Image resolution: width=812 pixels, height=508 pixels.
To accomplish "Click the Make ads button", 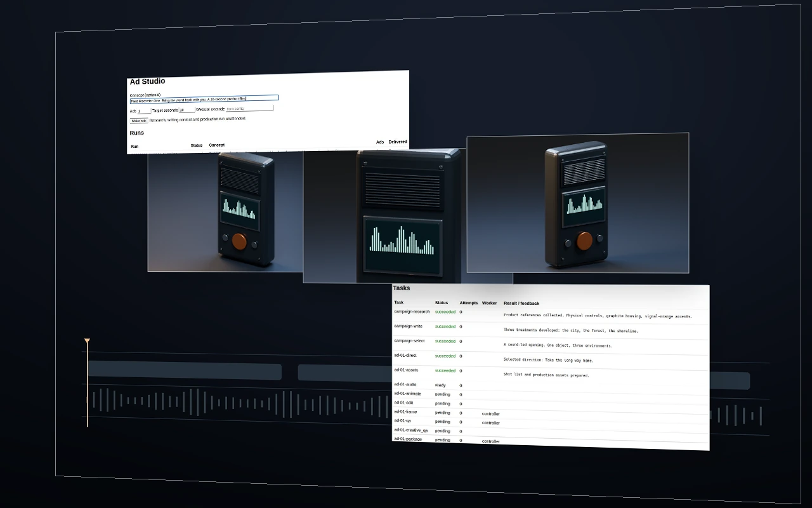I will 139,121.
